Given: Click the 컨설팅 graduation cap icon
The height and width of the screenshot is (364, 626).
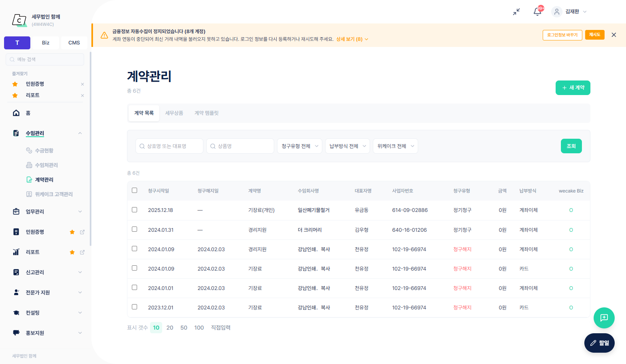Looking at the screenshot, I should (16, 313).
